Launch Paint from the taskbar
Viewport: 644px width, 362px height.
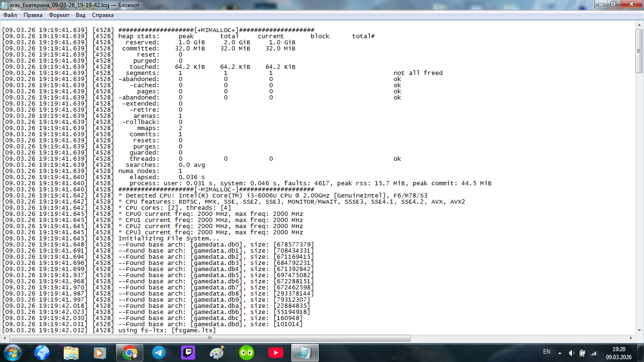217,353
